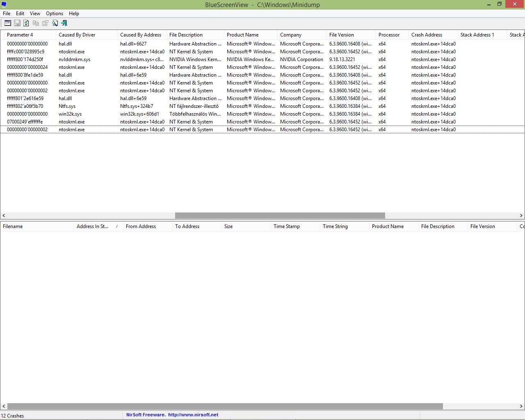Click the Find magnifier toolbar icon

[x=55, y=23]
